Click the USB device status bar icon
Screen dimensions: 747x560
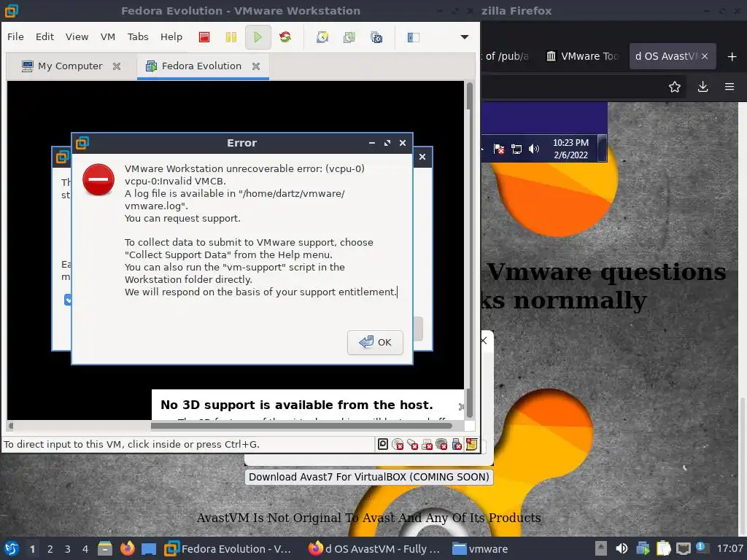[x=457, y=444]
